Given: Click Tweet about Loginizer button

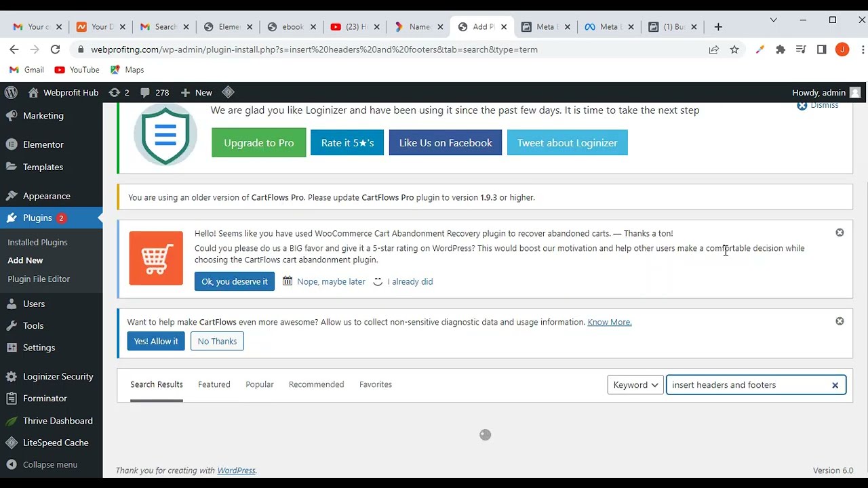Looking at the screenshot, I should (x=567, y=143).
